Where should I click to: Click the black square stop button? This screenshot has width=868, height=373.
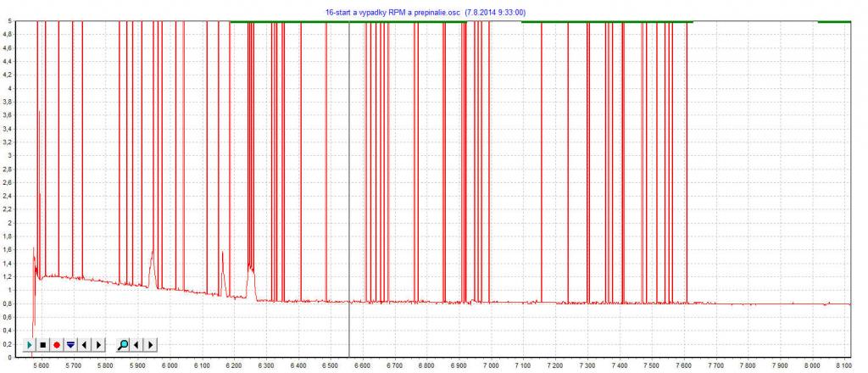tap(43, 345)
